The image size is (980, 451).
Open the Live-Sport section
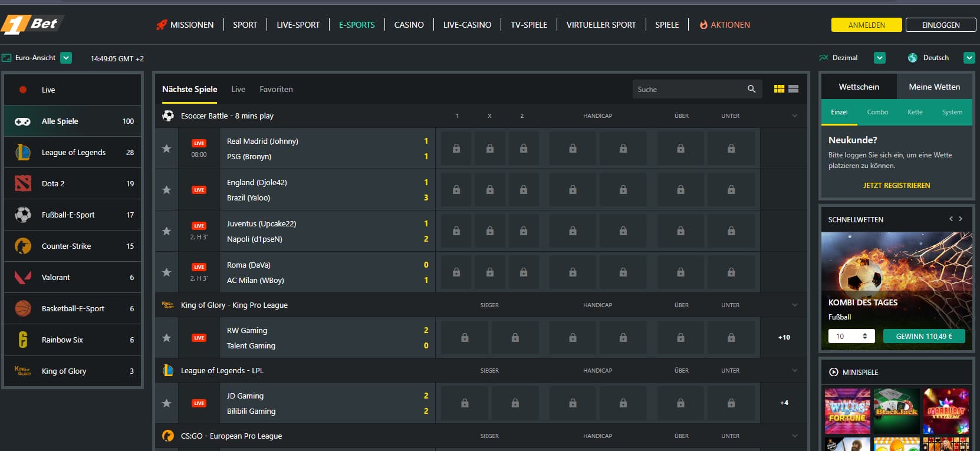click(298, 25)
